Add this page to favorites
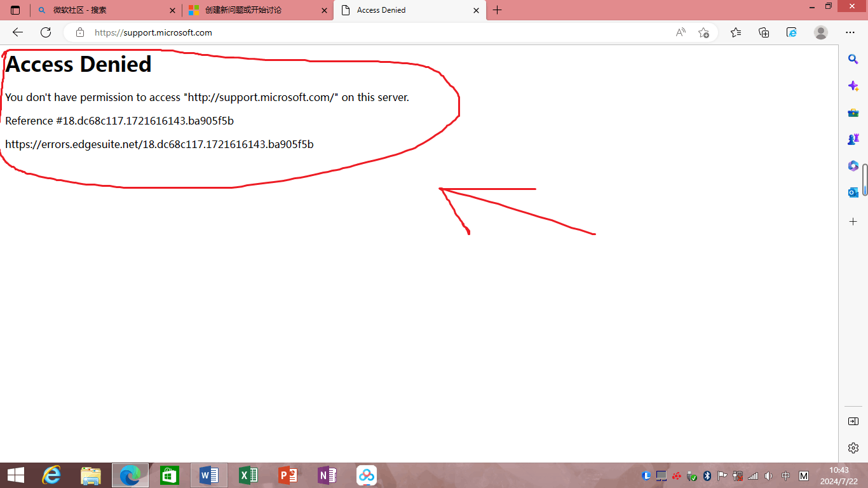Image resolution: width=868 pixels, height=488 pixels. tap(703, 32)
